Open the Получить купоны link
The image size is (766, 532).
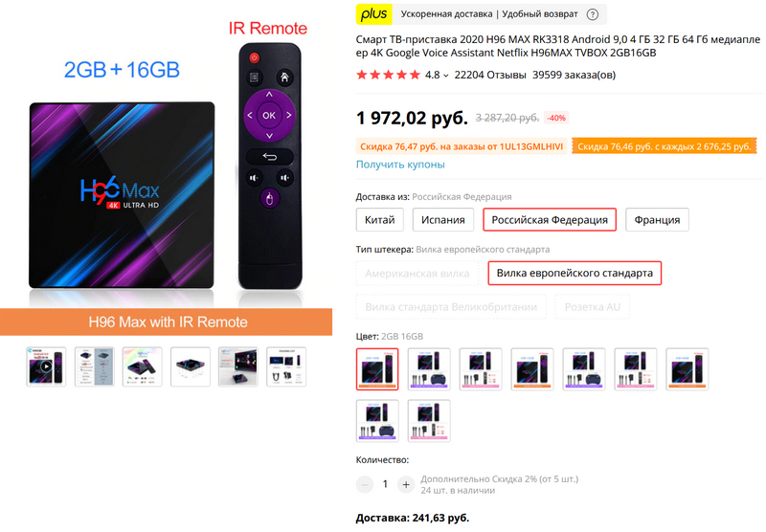click(400, 165)
